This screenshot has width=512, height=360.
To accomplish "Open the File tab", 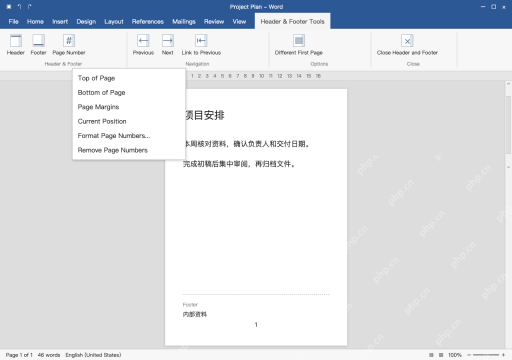I will 14,22.
